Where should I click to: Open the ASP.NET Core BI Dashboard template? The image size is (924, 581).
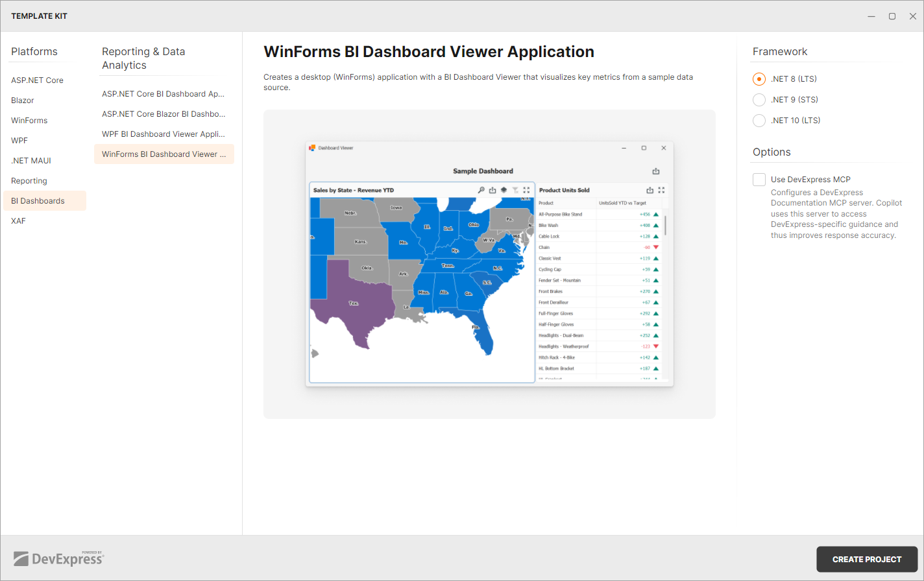[164, 93]
